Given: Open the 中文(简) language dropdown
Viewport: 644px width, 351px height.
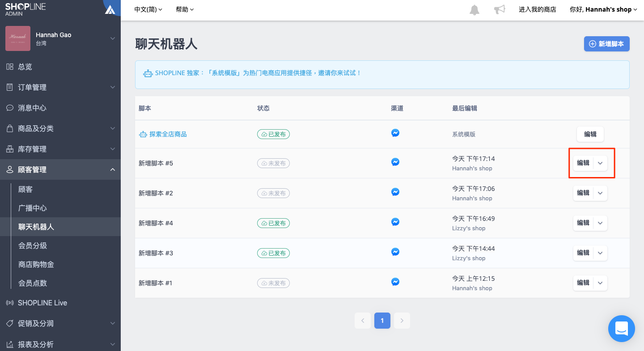Looking at the screenshot, I should coord(148,9).
